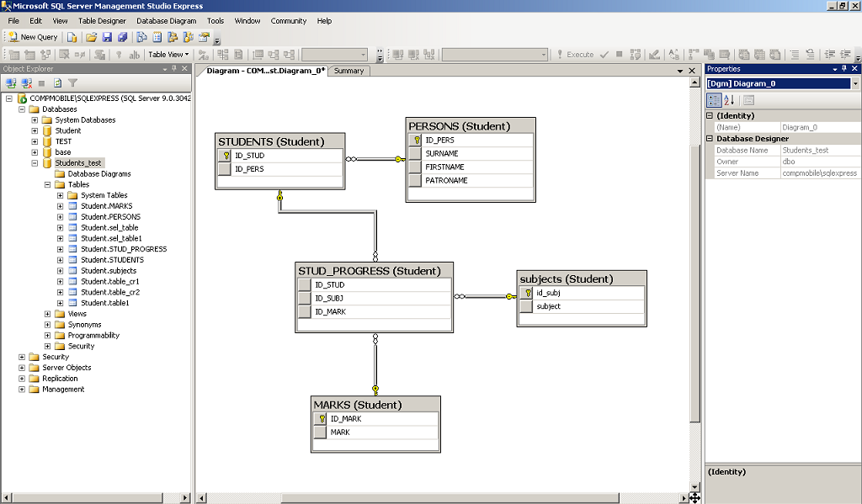Image resolution: width=862 pixels, height=504 pixels.
Task: Click the Save All icon
Action: [123, 37]
